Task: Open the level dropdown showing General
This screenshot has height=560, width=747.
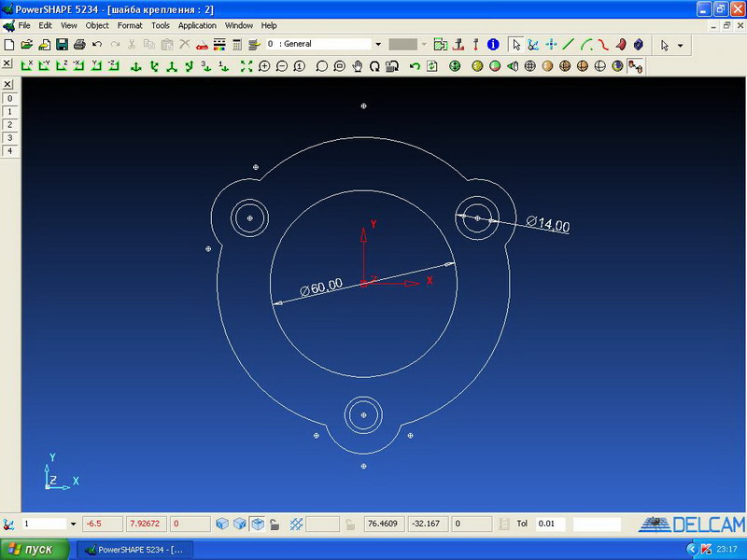Action: (x=377, y=45)
